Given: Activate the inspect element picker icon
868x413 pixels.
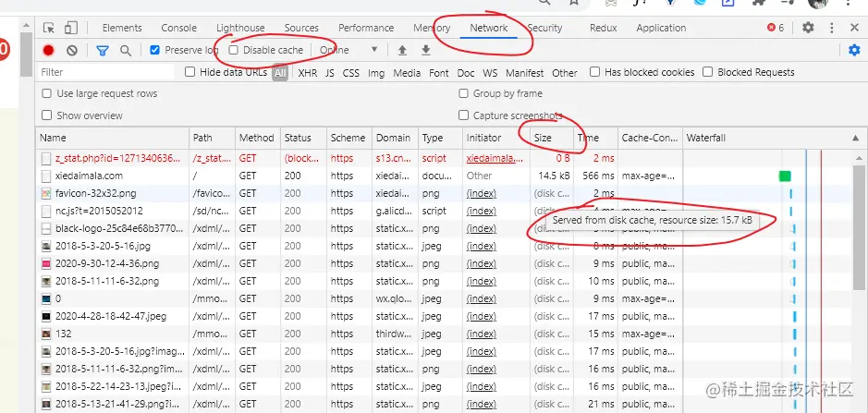Looking at the screenshot, I should [x=49, y=28].
